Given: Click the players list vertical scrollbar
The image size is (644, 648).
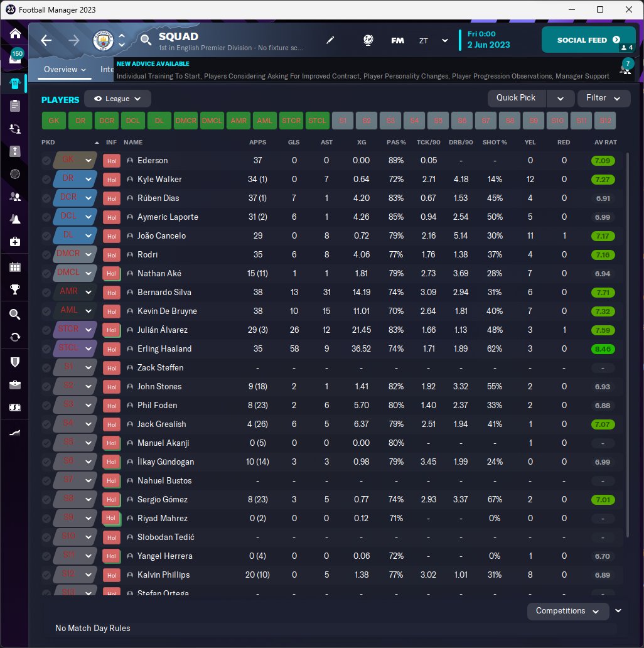Looking at the screenshot, I should point(628,345).
